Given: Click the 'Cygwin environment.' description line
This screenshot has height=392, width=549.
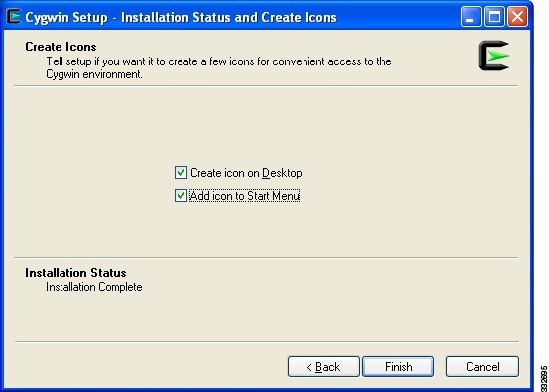Looking at the screenshot, I should tap(95, 74).
